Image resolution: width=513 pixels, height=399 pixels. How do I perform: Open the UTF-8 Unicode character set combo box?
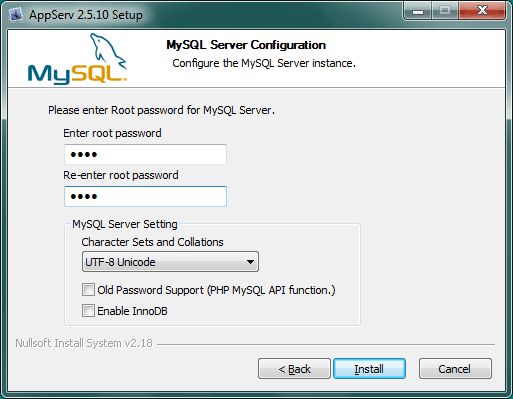[170, 262]
